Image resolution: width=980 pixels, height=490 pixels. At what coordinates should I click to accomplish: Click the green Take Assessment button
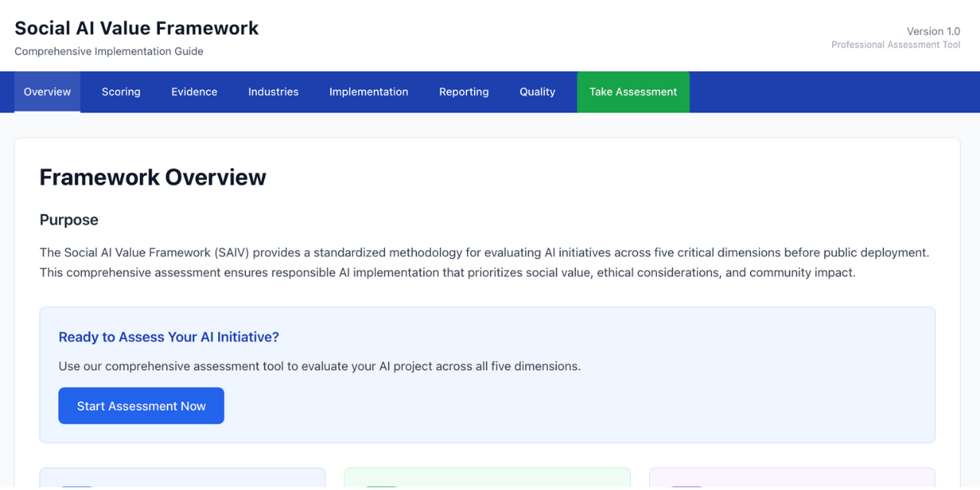[x=632, y=92]
